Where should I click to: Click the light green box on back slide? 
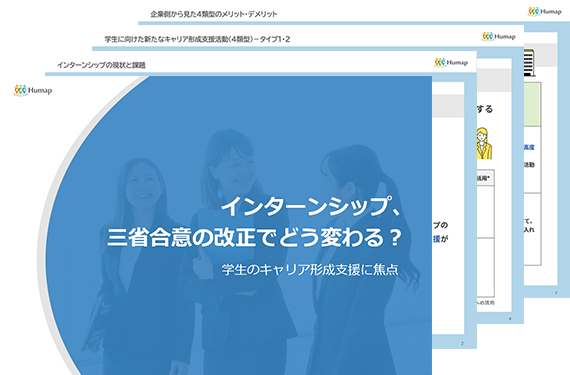[x=533, y=104]
